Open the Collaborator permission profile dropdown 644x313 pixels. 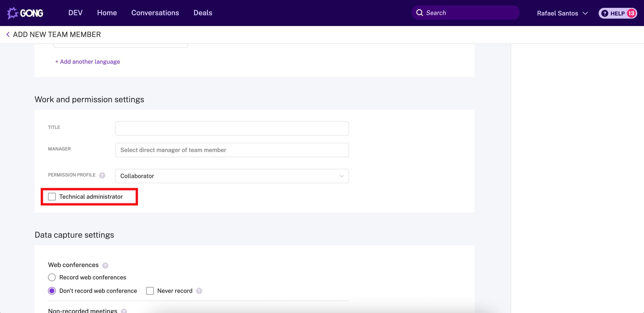point(232,176)
